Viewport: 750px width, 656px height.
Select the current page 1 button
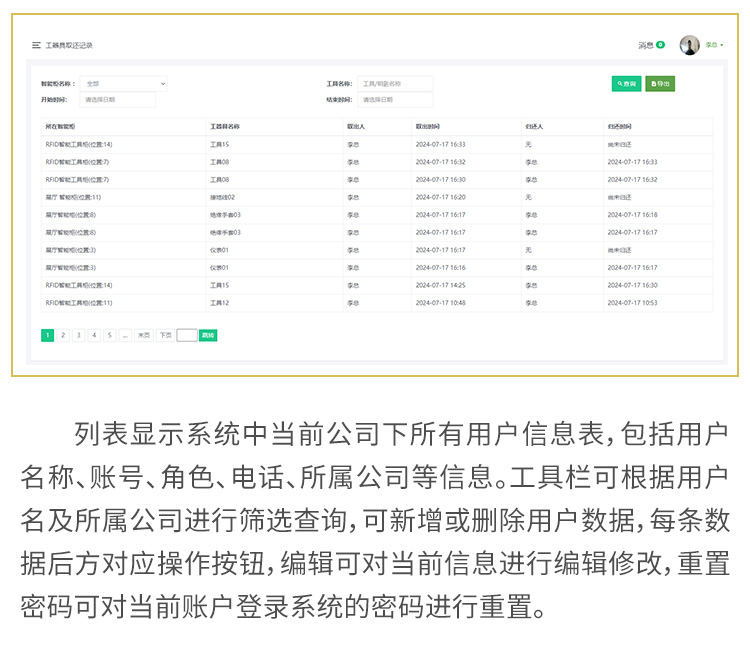click(47, 336)
